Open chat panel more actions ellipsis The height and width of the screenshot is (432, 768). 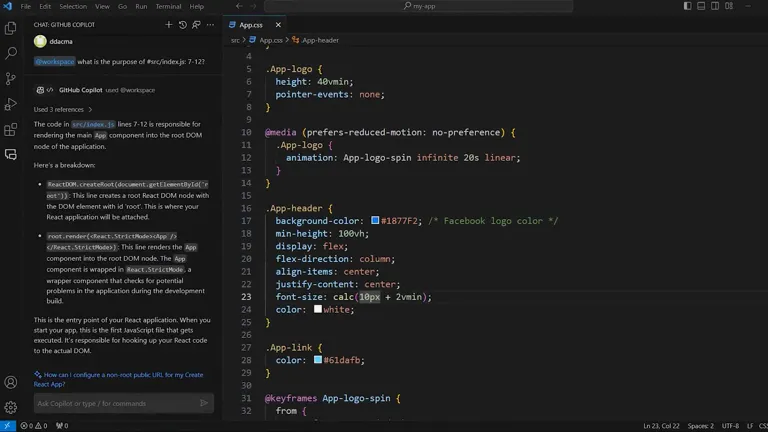[x=210, y=24]
